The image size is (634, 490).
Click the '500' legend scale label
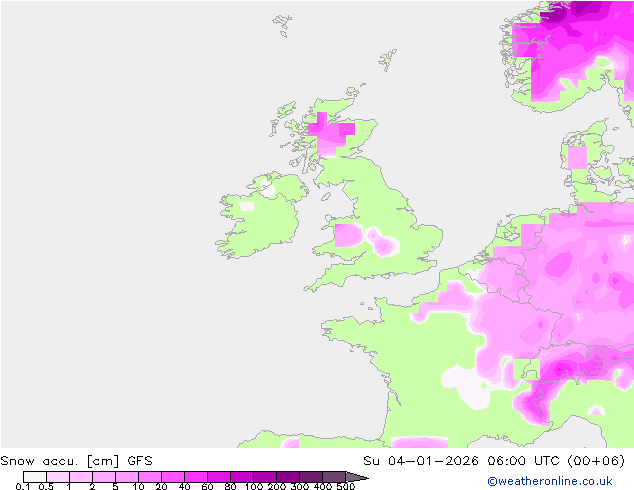346,486
